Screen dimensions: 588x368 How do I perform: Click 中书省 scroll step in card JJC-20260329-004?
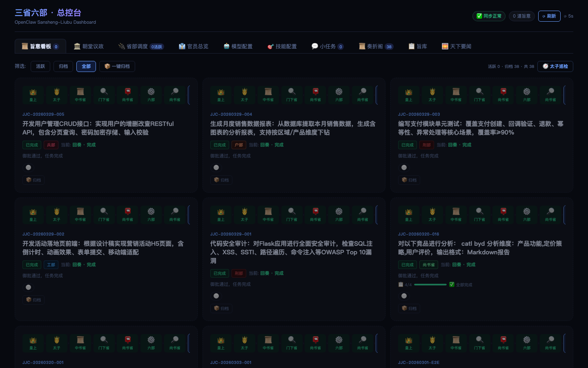click(x=268, y=95)
